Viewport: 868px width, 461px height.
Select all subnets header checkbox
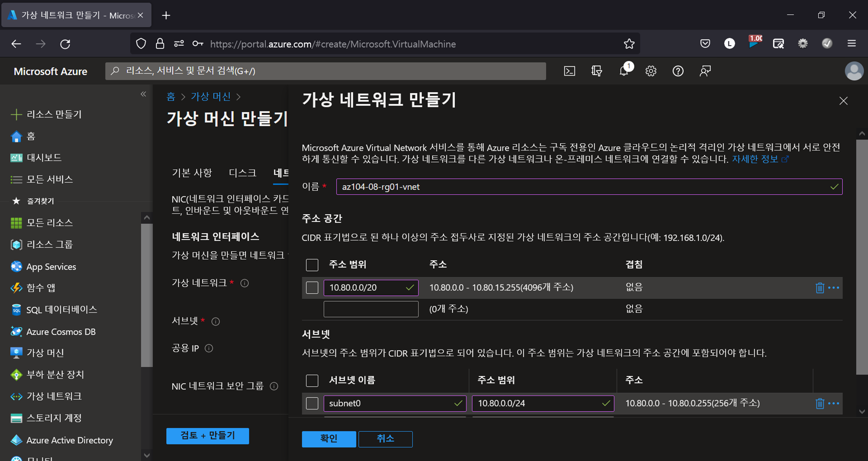click(312, 381)
